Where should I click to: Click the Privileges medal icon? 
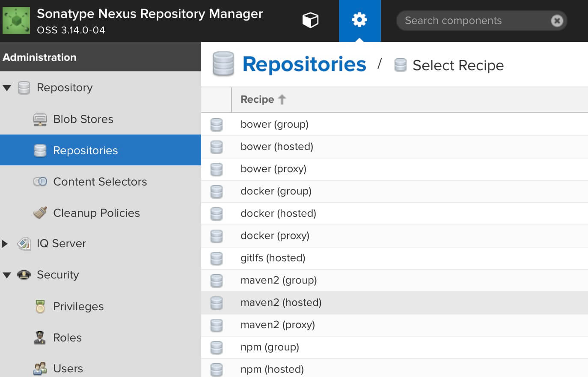40,306
